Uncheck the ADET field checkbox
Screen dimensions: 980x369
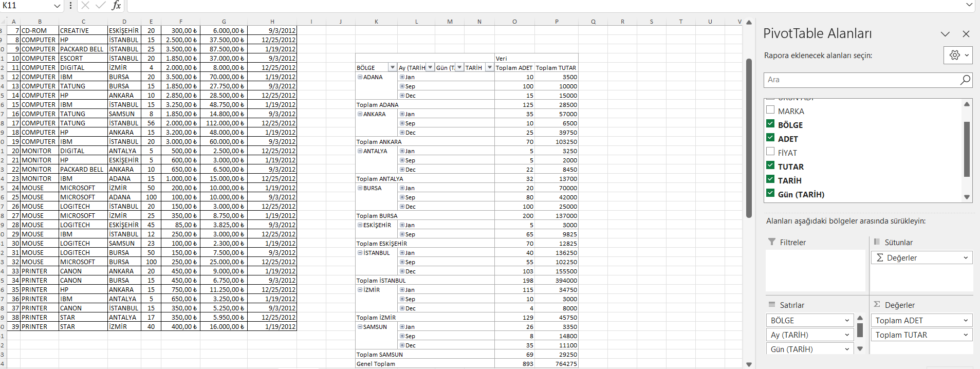[770, 138]
